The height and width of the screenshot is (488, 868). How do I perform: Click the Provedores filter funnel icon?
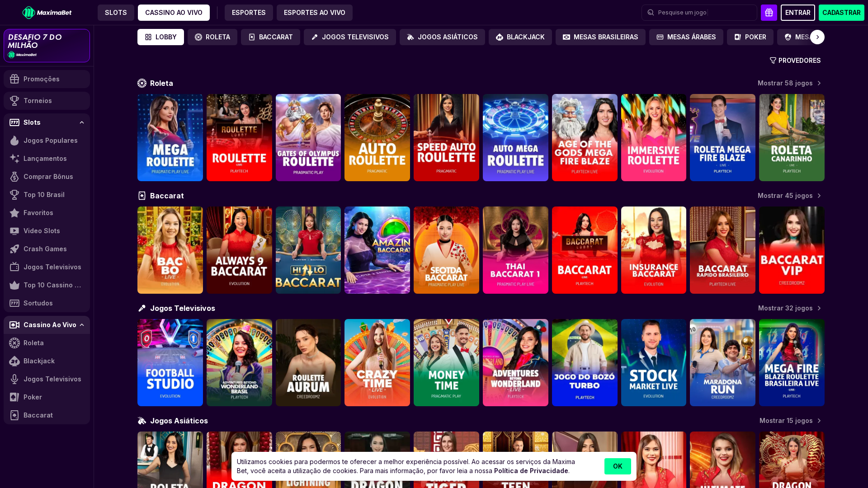tap(773, 61)
